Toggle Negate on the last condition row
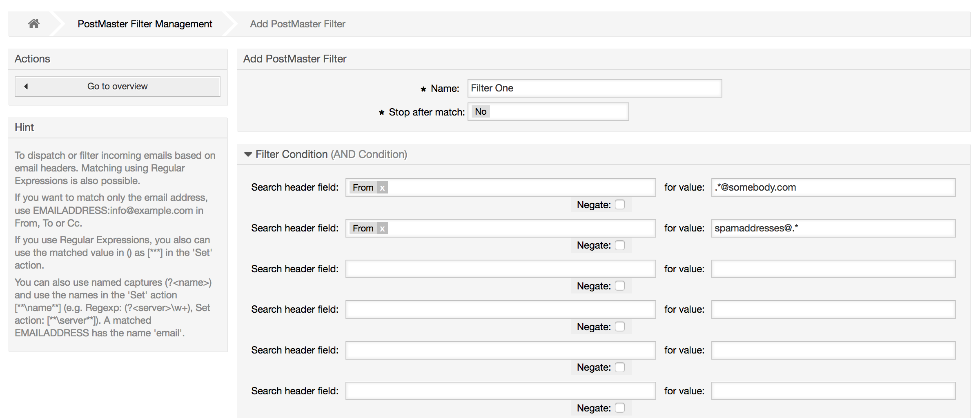980x418 pixels. pos(620,407)
